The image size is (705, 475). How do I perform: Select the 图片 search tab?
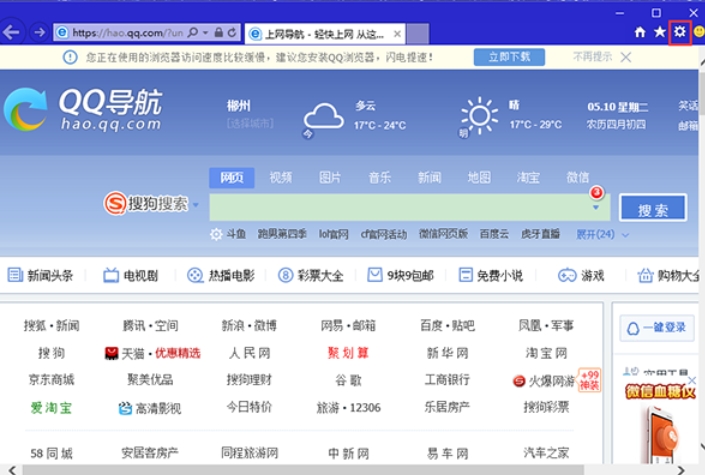(330, 178)
